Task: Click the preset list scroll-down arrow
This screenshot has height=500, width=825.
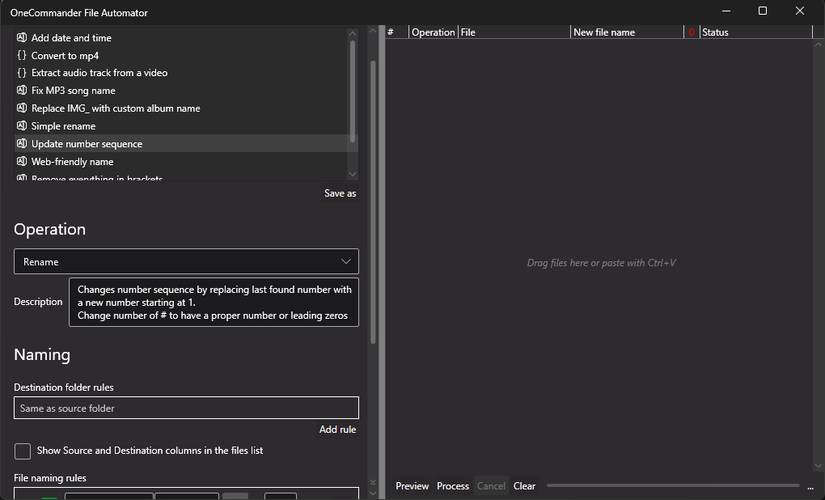Action: coord(353,174)
